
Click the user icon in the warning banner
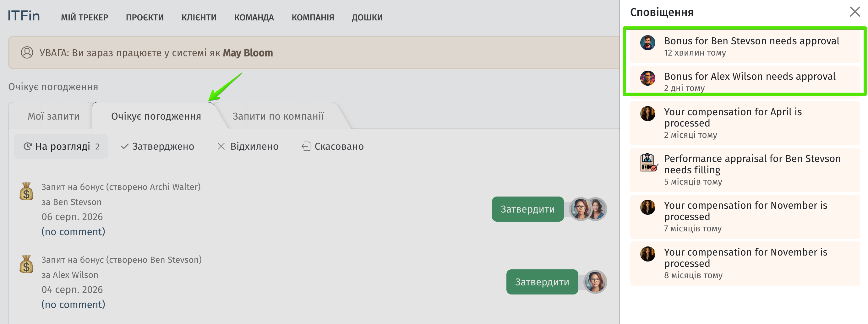coord(27,52)
